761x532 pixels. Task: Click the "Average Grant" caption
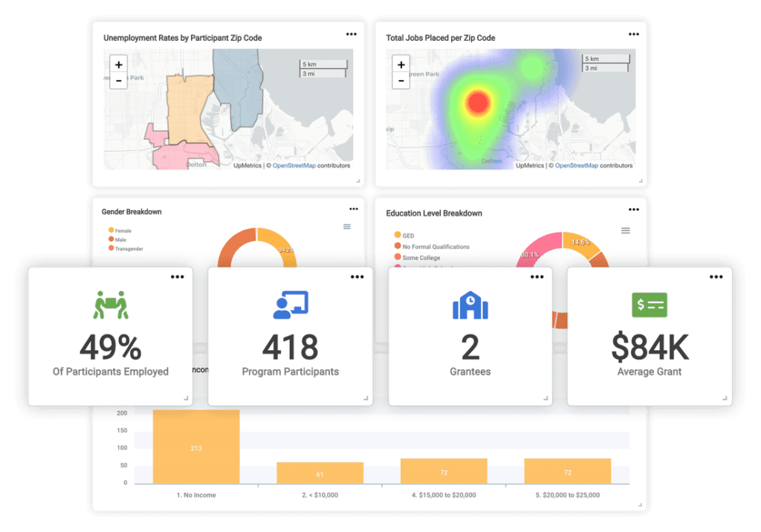click(x=650, y=372)
